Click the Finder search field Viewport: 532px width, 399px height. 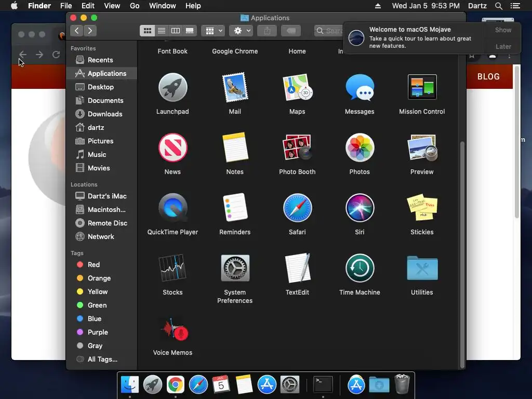click(328, 31)
